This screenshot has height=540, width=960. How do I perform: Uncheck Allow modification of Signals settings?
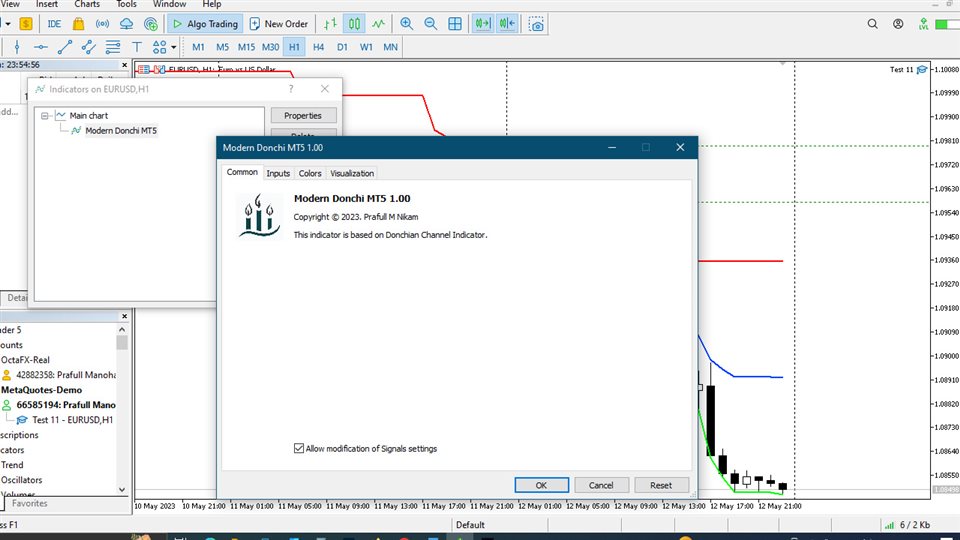[x=299, y=448]
